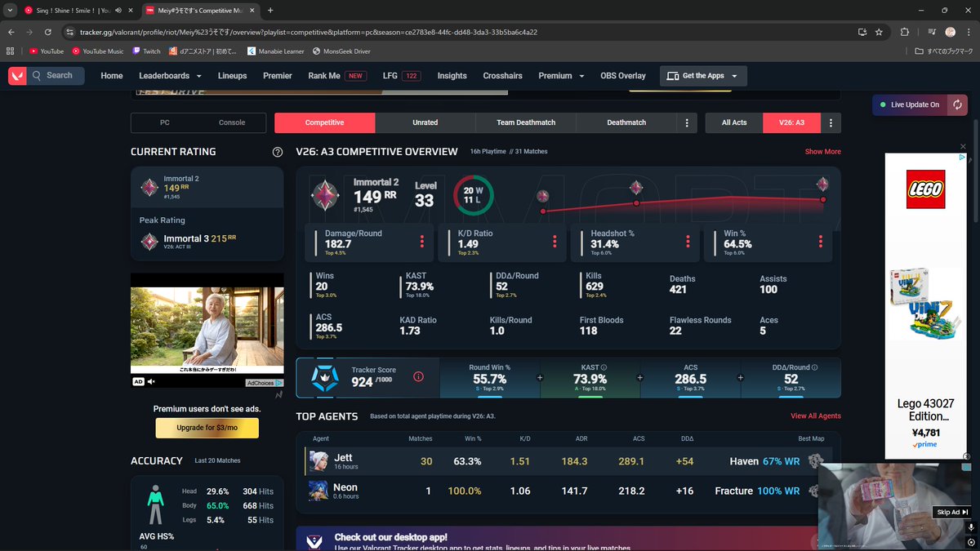Expand the Round Win % plus icon
Image resolution: width=980 pixels, height=551 pixels.
tap(539, 378)
